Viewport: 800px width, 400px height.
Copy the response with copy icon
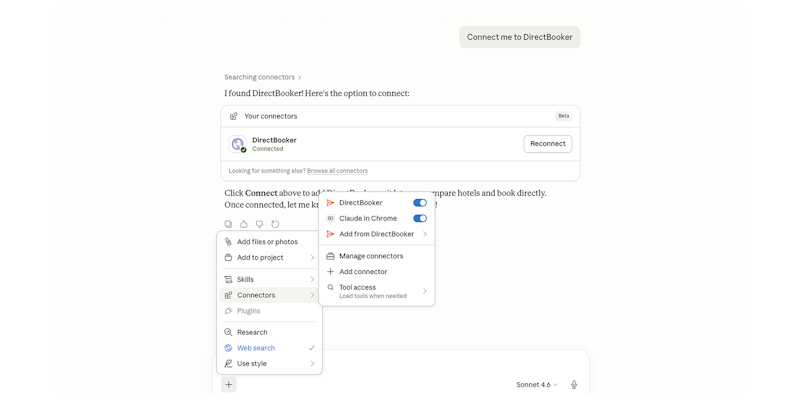pos(229,224)
